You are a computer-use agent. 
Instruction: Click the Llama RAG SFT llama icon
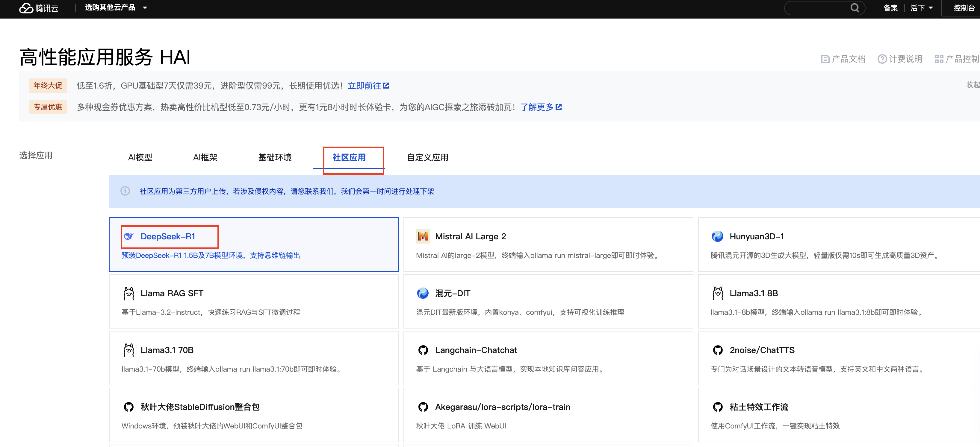pos(128,294)
